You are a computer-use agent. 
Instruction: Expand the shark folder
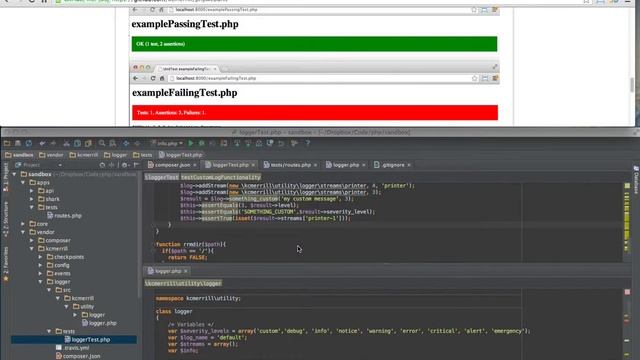[32, 199]
